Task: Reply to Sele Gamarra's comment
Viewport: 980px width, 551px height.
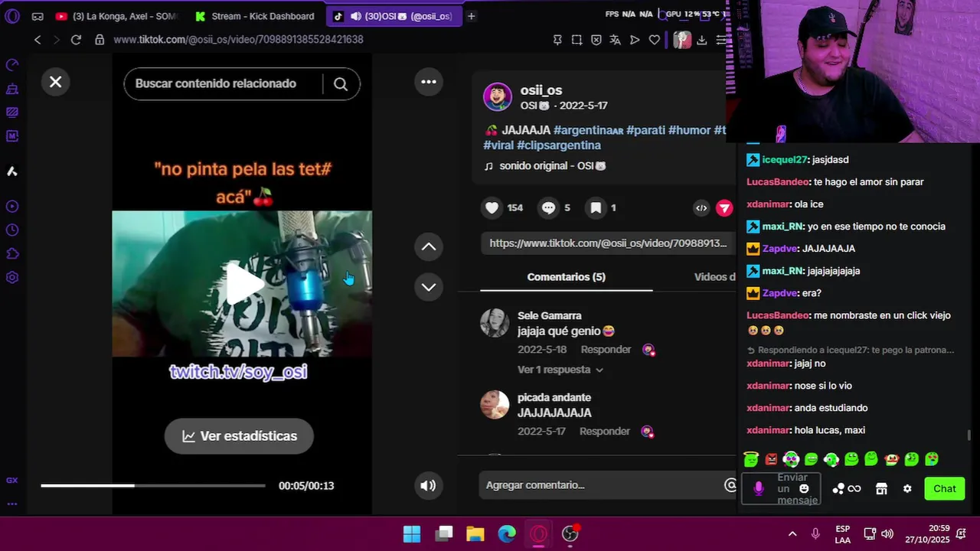Action: (606, 350)
